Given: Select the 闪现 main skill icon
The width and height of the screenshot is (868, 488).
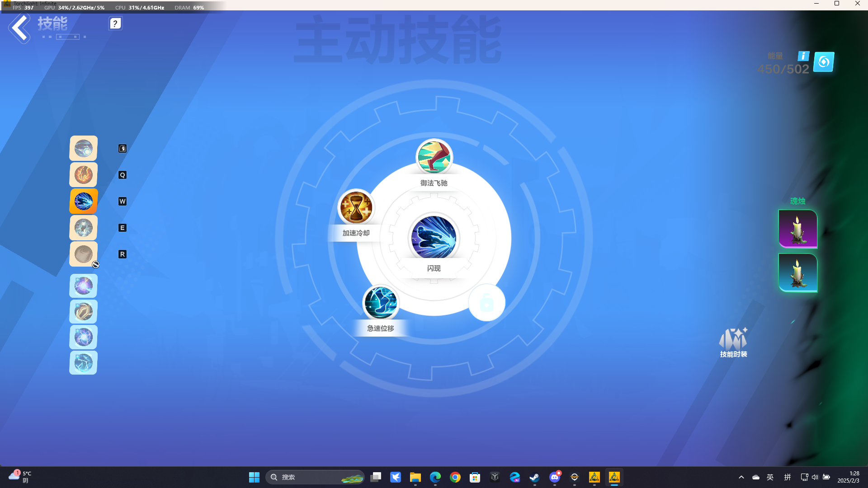Looking at the screenshot, I should [434, 238].
